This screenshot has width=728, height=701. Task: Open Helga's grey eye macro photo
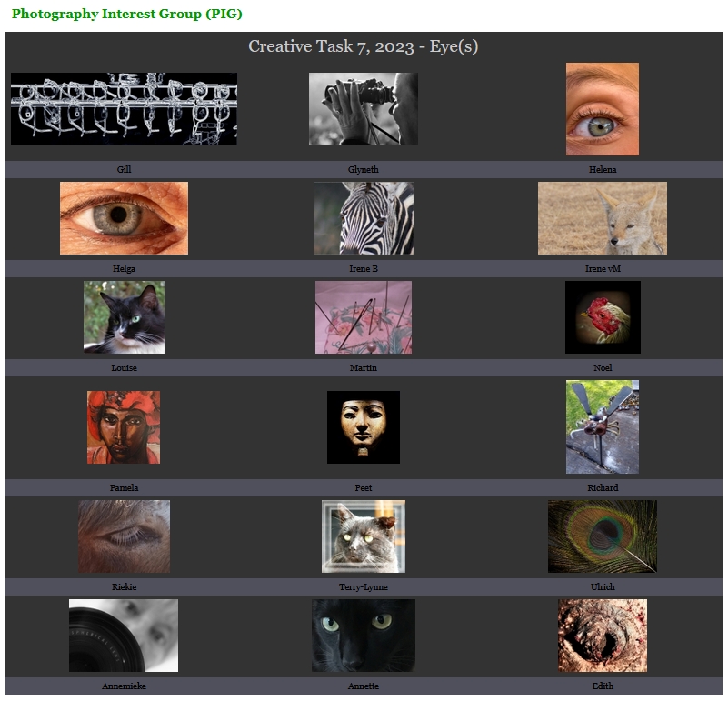[x=124, y=218]
